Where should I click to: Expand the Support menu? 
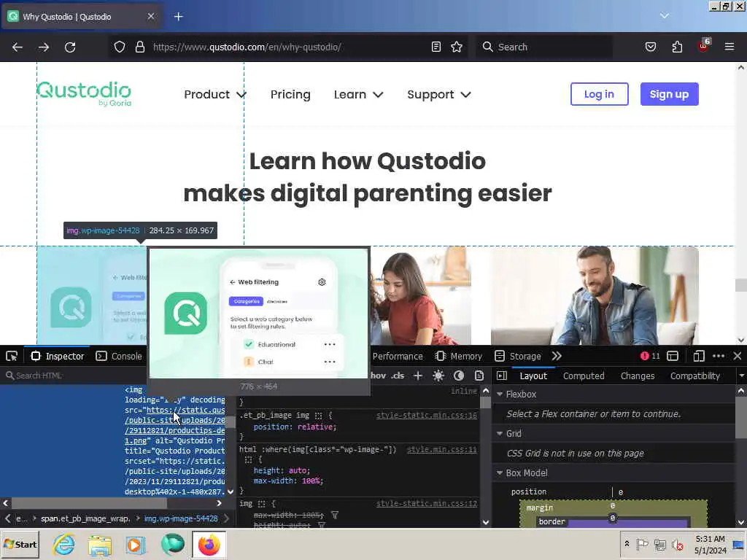(x=438, y=94)
